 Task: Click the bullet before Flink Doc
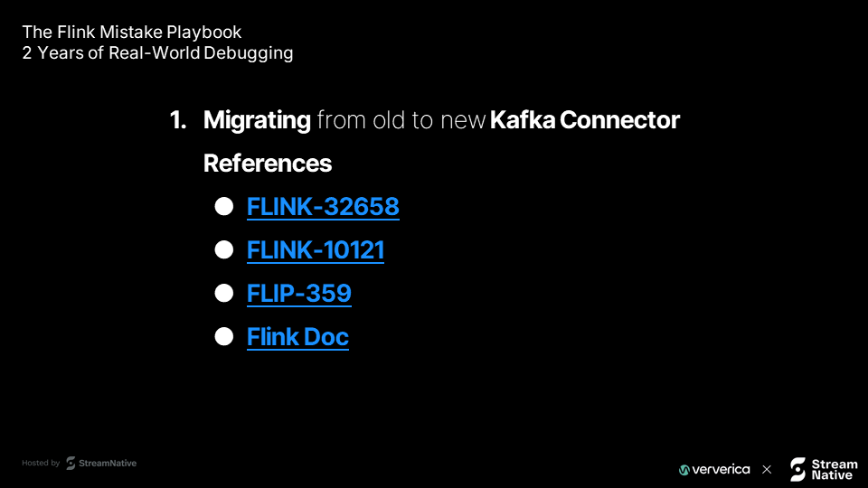(x=224, y=336)
